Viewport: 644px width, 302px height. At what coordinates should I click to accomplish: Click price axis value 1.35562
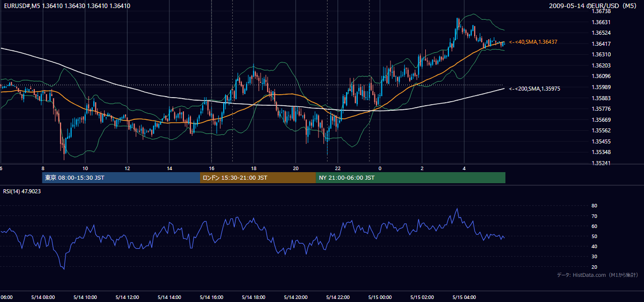(602, 130)
